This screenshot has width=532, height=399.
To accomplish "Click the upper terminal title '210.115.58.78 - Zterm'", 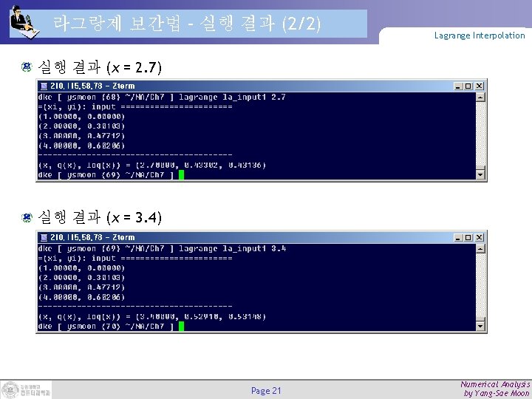I will (92, 86).
